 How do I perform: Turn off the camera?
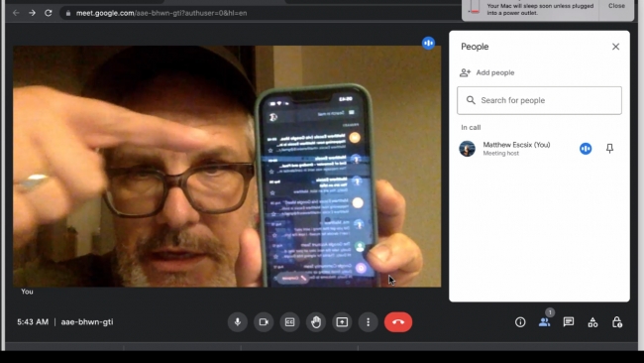264,322
